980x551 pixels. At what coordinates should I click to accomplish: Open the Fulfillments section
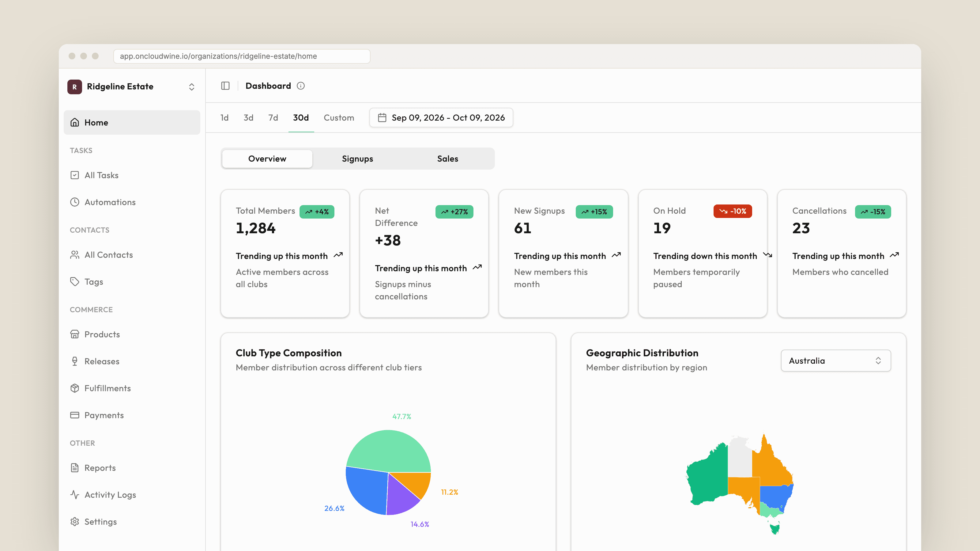[132, 388]
